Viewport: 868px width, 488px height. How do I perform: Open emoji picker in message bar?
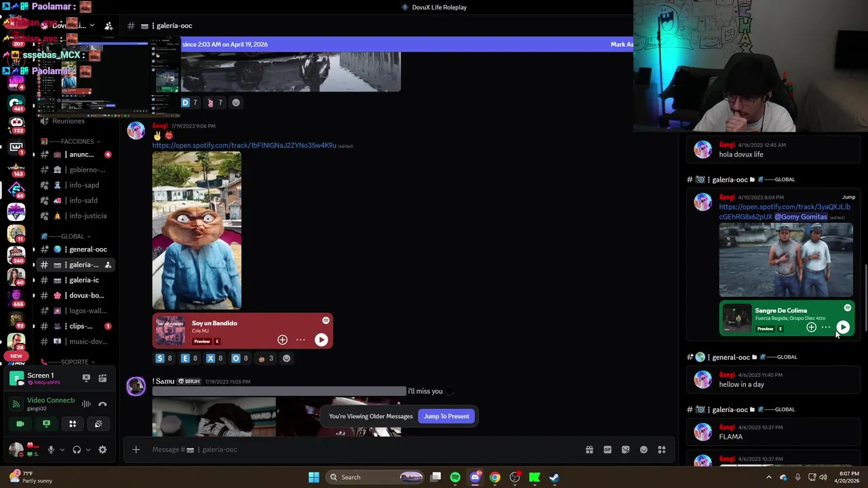point(644,449)
